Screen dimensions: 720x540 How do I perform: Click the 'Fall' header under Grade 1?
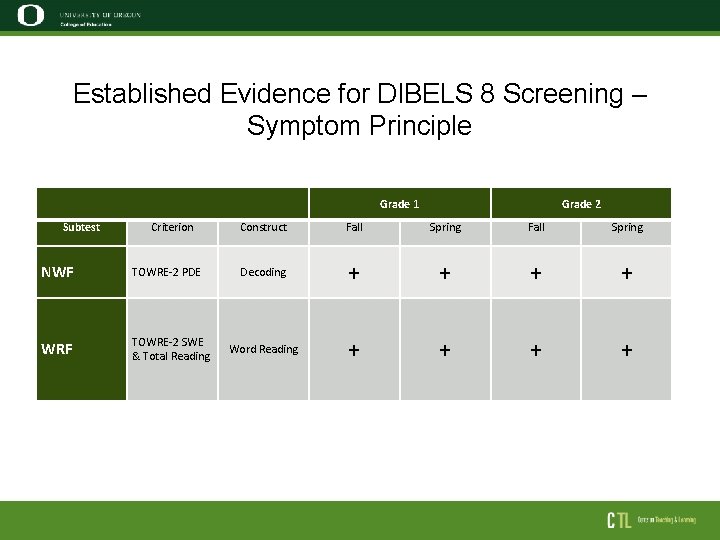coord(354,233)
